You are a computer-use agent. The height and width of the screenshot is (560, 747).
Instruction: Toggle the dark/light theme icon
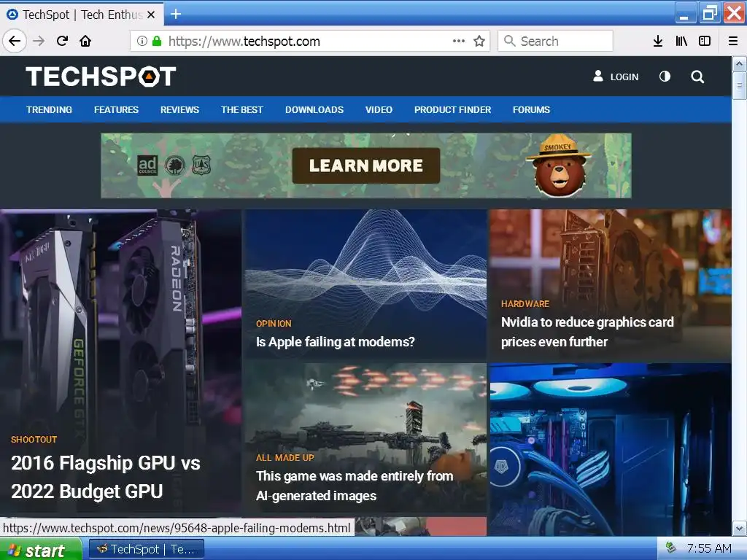tap(665, 76)
